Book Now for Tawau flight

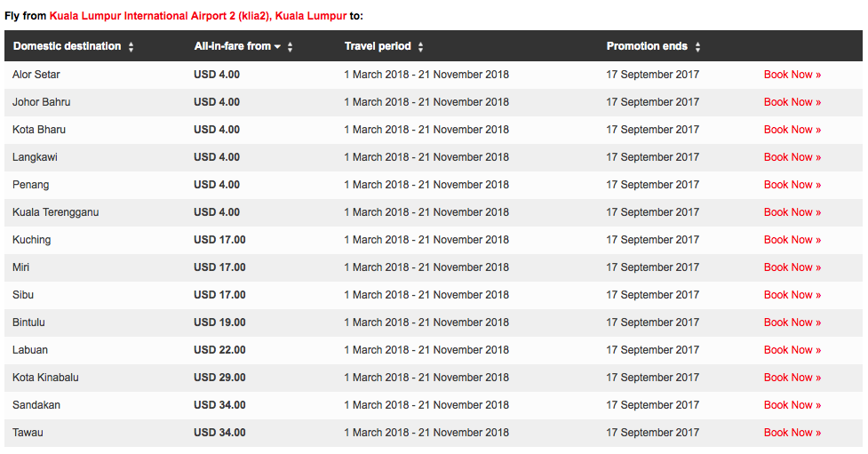coord(792,433)
